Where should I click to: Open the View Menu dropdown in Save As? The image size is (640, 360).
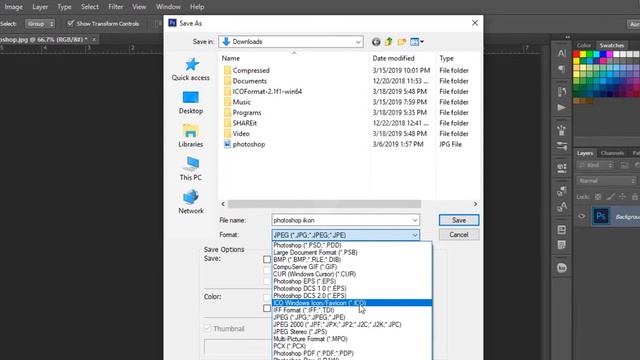tap(417, 42)
